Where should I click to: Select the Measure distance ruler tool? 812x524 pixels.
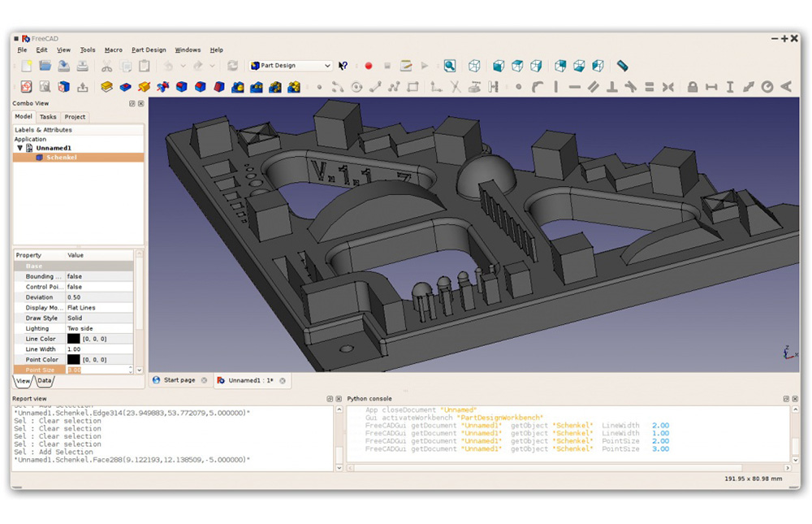click(x=623, y=66)
